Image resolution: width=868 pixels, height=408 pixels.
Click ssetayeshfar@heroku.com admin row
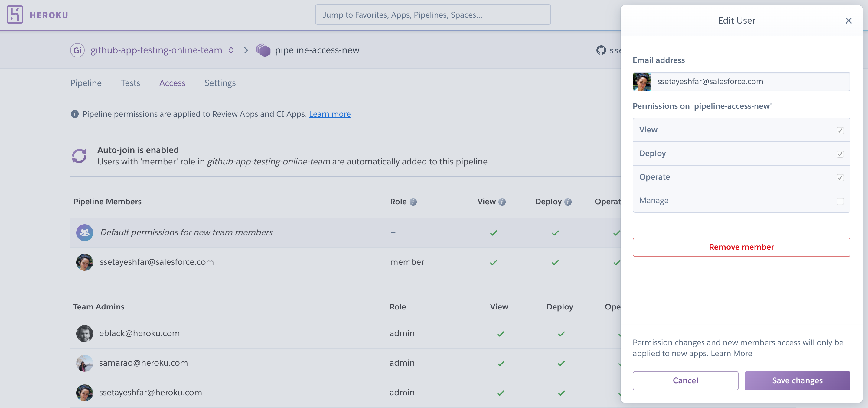345,393
